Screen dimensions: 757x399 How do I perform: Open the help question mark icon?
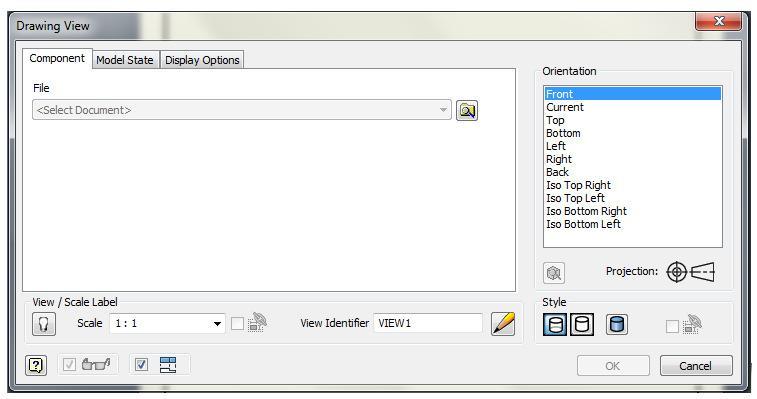[x=36, y=365]
